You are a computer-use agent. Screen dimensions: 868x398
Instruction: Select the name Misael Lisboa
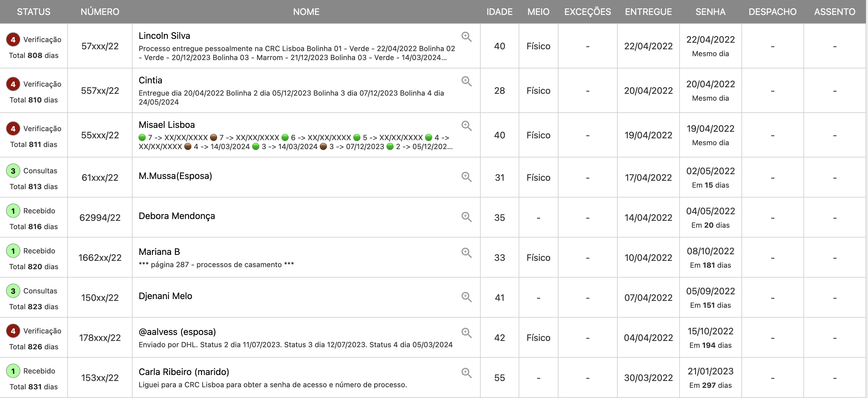(x=167, y=125)
